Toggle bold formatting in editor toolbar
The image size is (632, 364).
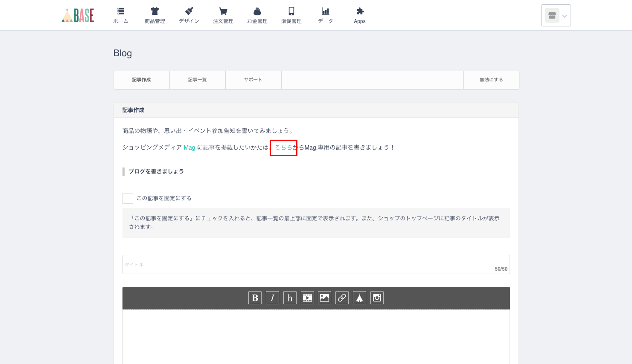(255, 298)
